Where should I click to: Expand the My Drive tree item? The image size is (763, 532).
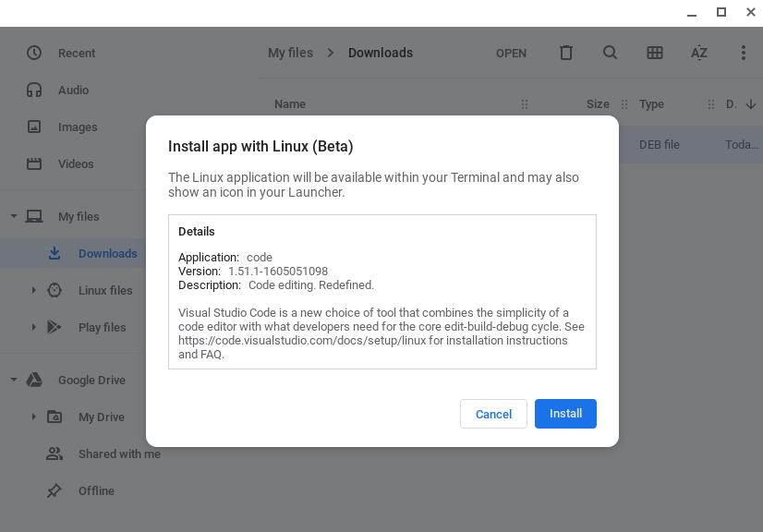34,417
